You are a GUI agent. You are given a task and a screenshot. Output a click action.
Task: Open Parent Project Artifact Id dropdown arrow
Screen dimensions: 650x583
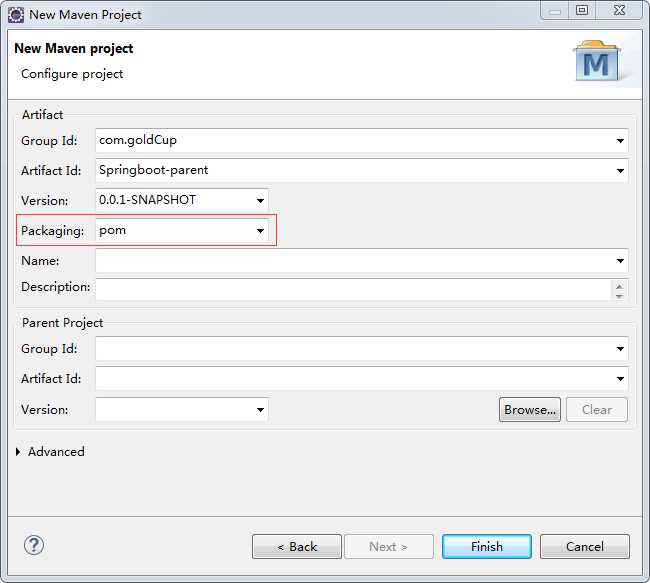pyautogui.click(x=620, y=379)
